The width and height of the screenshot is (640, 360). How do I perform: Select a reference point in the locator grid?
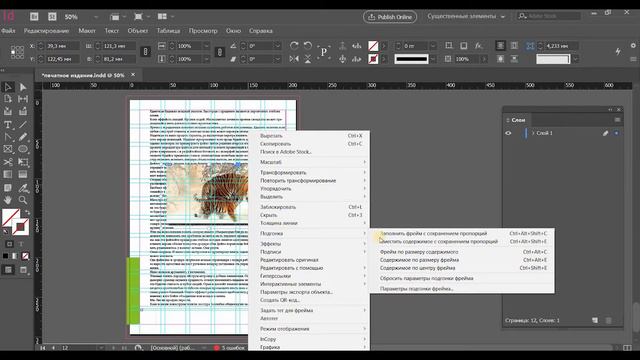click(x=17, y=52)
